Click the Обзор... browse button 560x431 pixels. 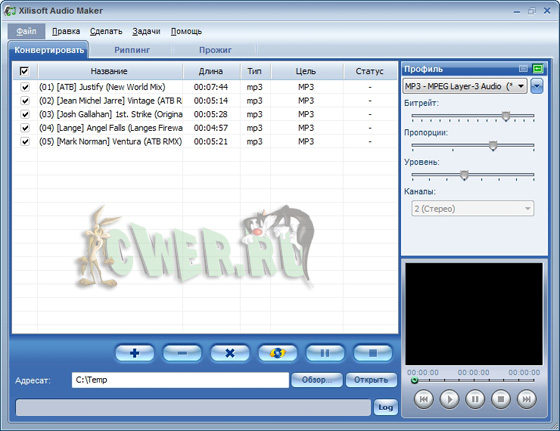[x=317, y=380]
